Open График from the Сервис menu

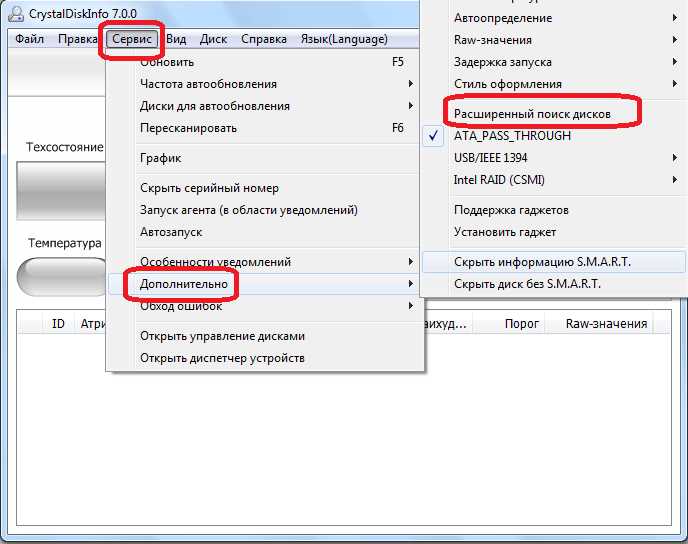pos(265,158)
